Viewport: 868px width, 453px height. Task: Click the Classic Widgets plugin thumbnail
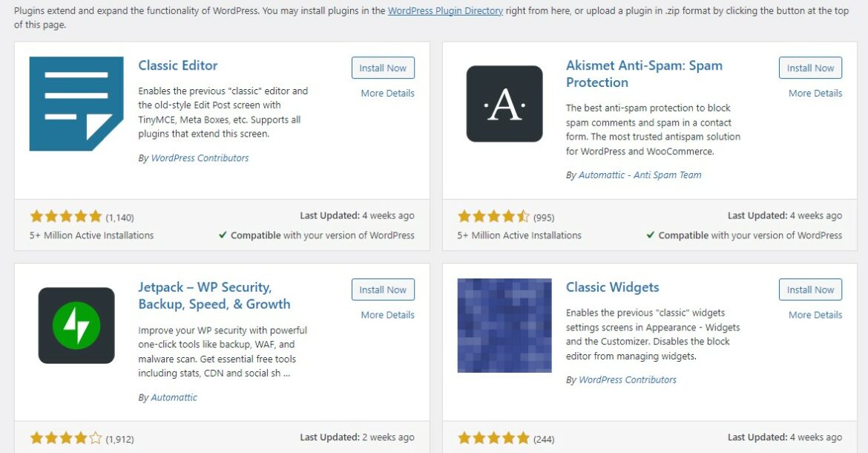tap(504, 325)
